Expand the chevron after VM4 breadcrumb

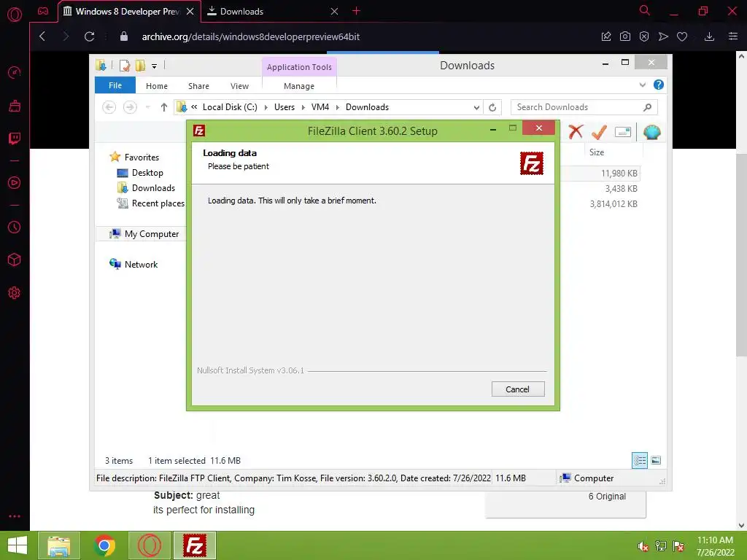point(337,108)
